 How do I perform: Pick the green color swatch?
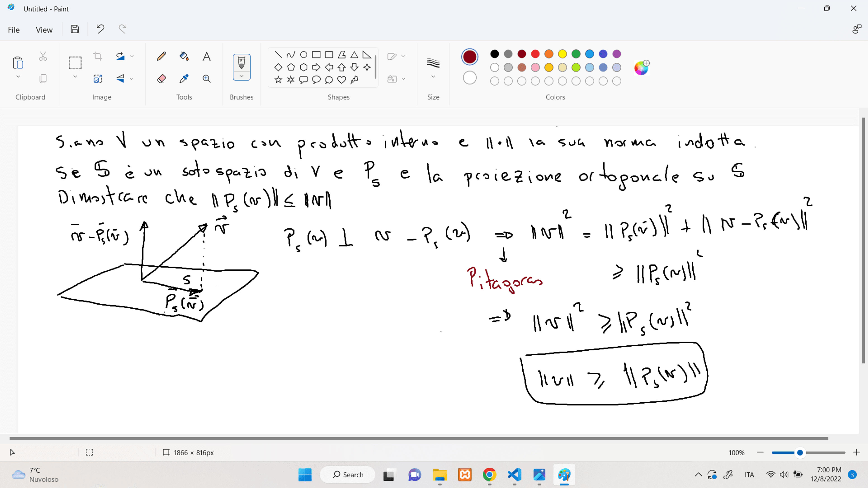click(576, 54)
